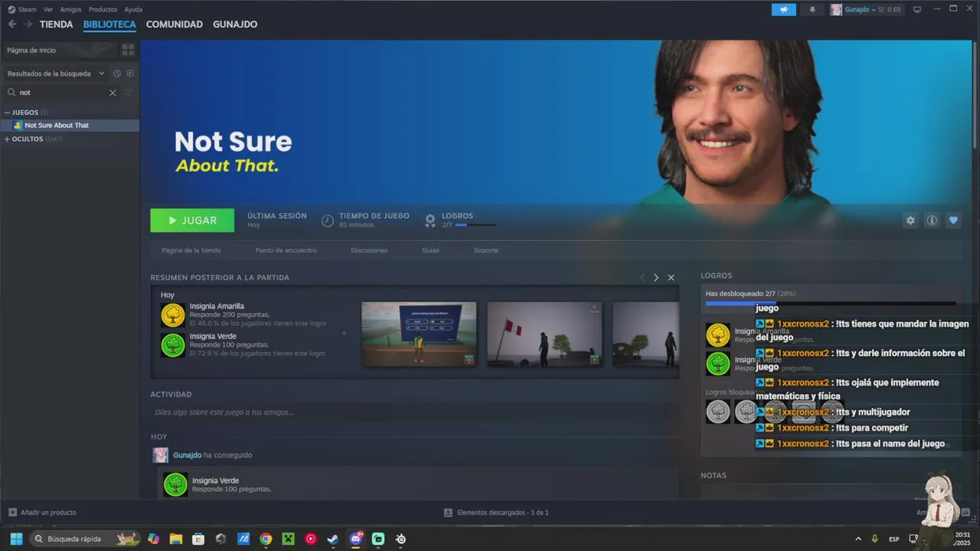The width and height of the screenshot is (980, 551).
Task: Close the post-game summary panel
Action: click(x=671, y=277)
